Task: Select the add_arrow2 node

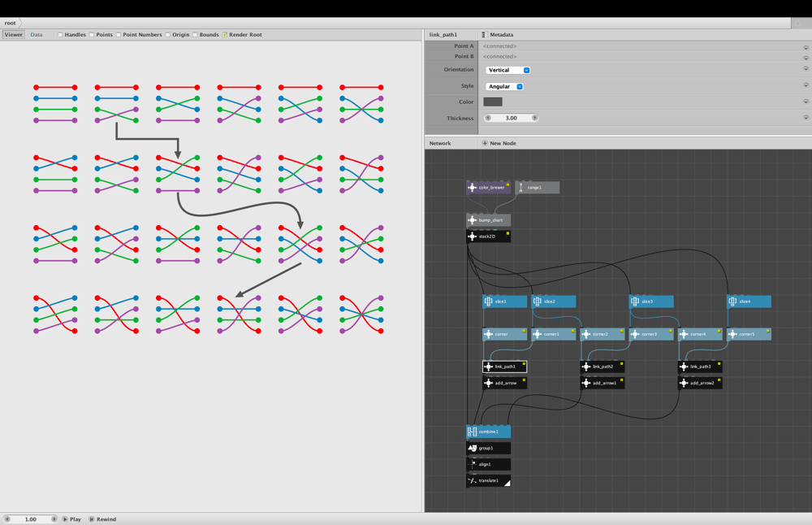Action: click(x=701, y=383)
